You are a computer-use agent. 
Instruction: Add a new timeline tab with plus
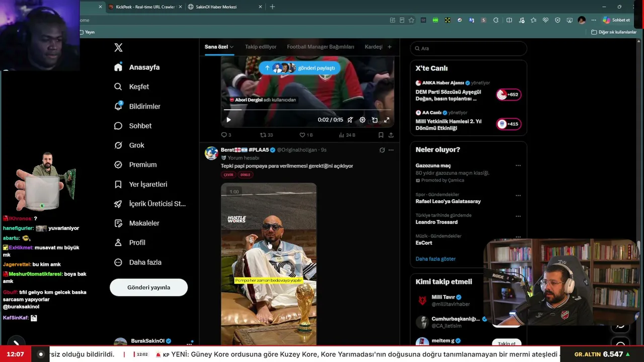(x=389, y=47)
